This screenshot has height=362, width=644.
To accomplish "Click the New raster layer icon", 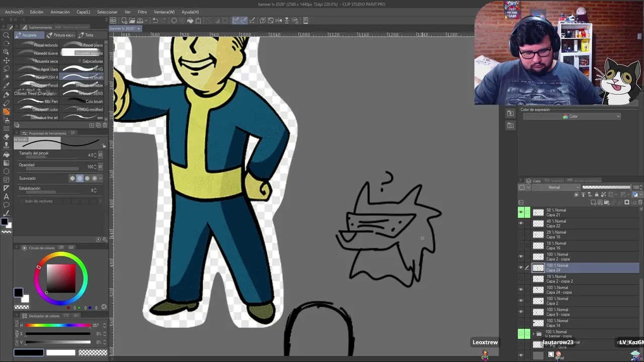I will pyautogui.click(x=594, y=202).
